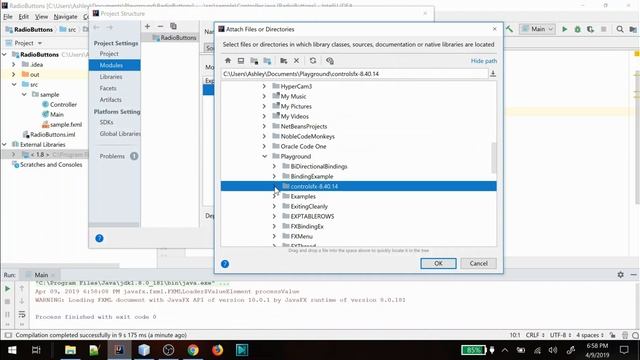Click the help icon in Project Structure window

99,238
